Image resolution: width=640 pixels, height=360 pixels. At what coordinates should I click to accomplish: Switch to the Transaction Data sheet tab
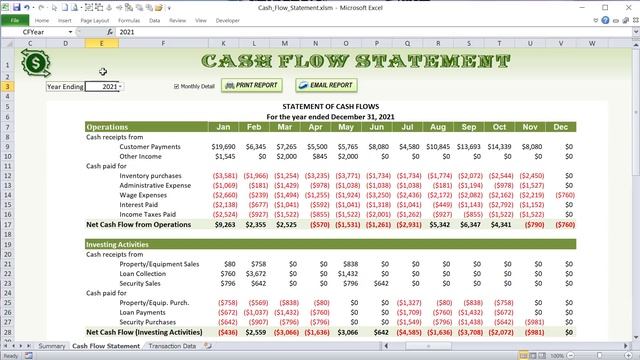click(172, 346)
